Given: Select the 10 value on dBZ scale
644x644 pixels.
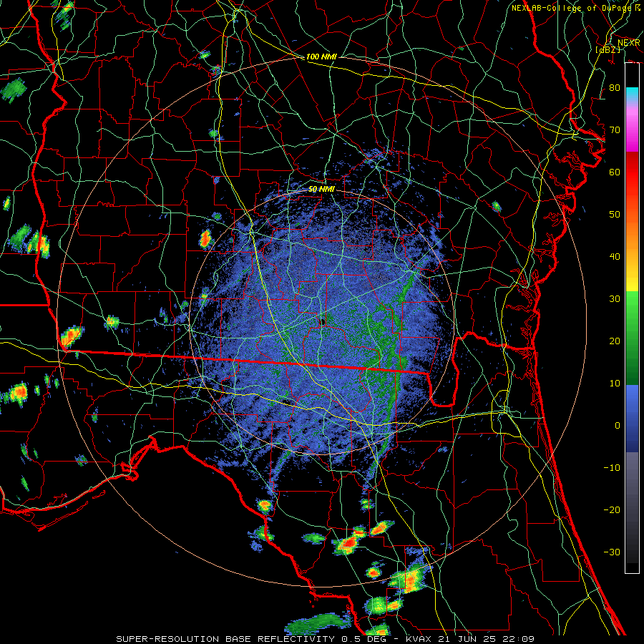Looking at the screenshot, I should pyautogui.click(x=615, y=384).
